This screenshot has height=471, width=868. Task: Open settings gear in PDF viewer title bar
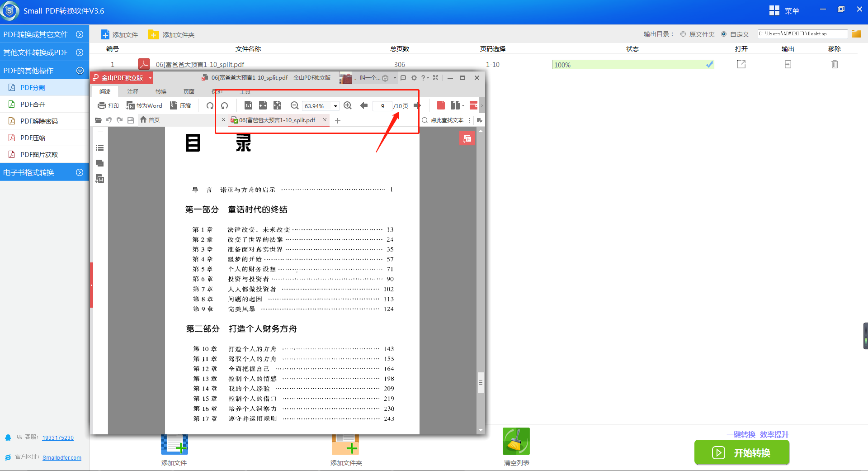point(414,78)
